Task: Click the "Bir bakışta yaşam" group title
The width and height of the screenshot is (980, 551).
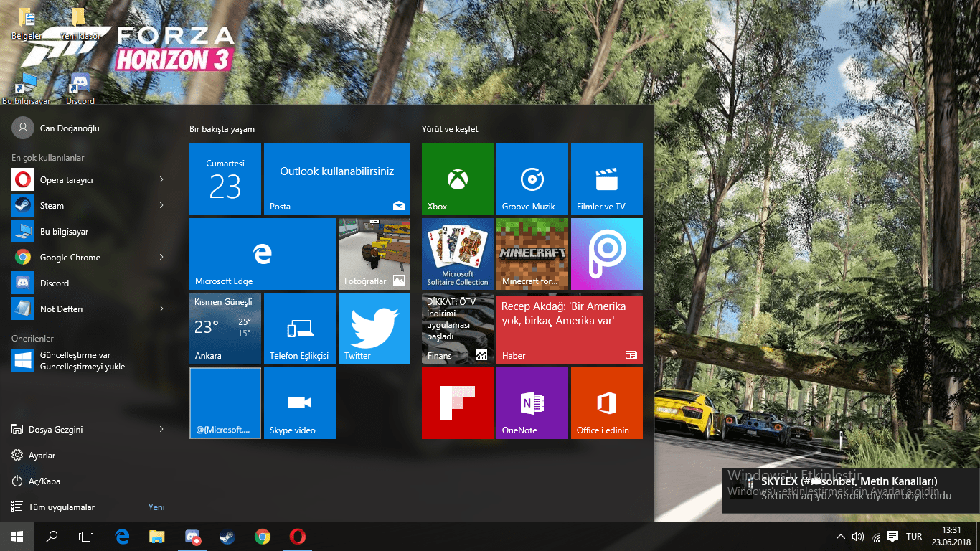Action: [222, 129]
